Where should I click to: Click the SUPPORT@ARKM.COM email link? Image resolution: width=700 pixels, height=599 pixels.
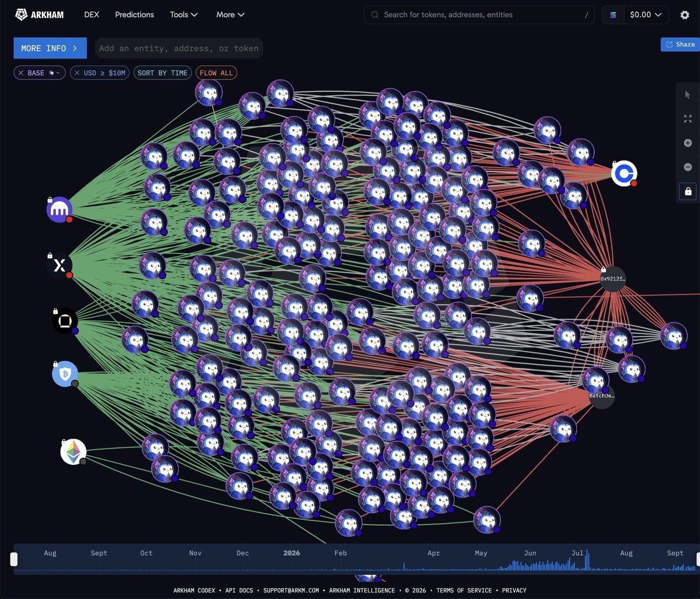tap(291, 590)
